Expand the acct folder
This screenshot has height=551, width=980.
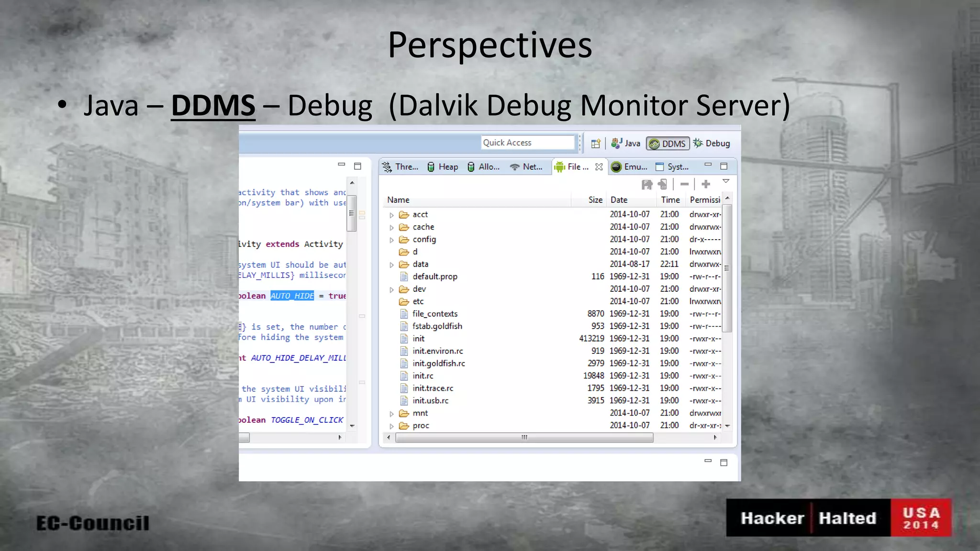[x=391, y=215]
